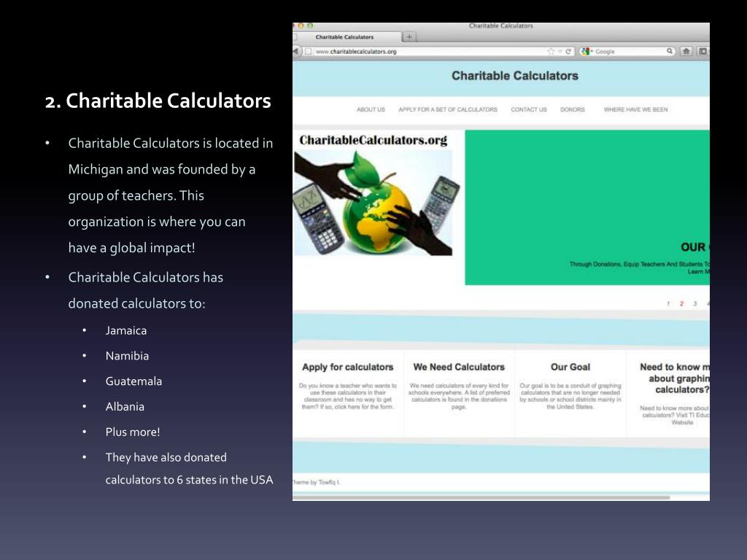Viewport: 747px width, 560px height.
Task: Click the Namibia bullet text
Action: click(127, 356)
